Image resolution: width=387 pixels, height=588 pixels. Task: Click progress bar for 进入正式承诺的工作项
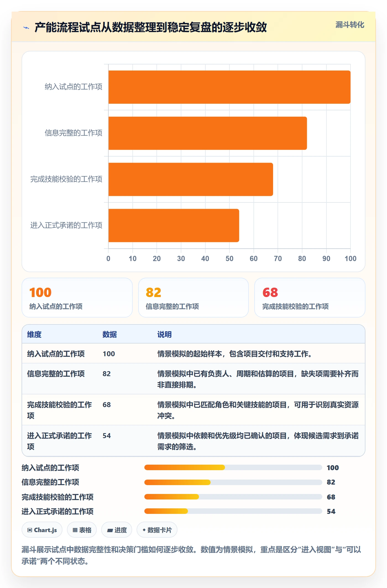tap(233, 511)
